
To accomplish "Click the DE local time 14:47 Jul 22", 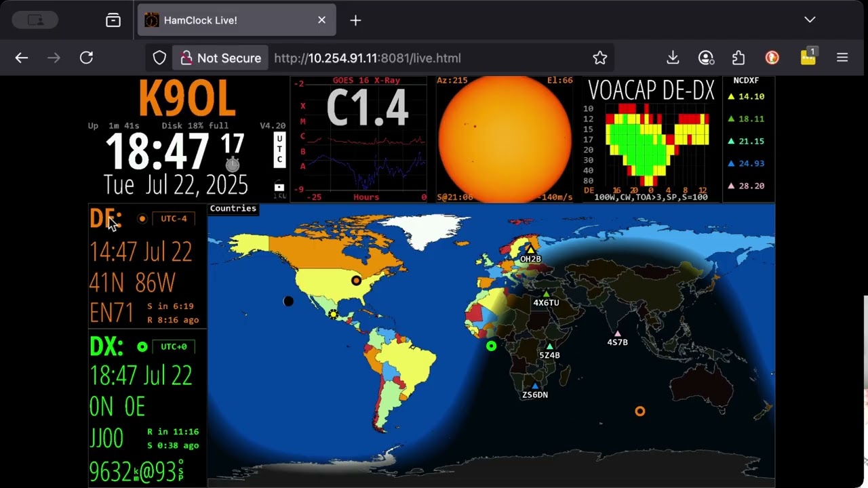I will tap(141, 252).
